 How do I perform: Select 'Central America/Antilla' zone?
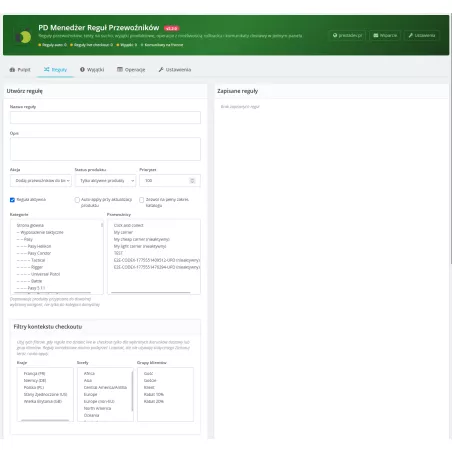(x=105, y=388)
